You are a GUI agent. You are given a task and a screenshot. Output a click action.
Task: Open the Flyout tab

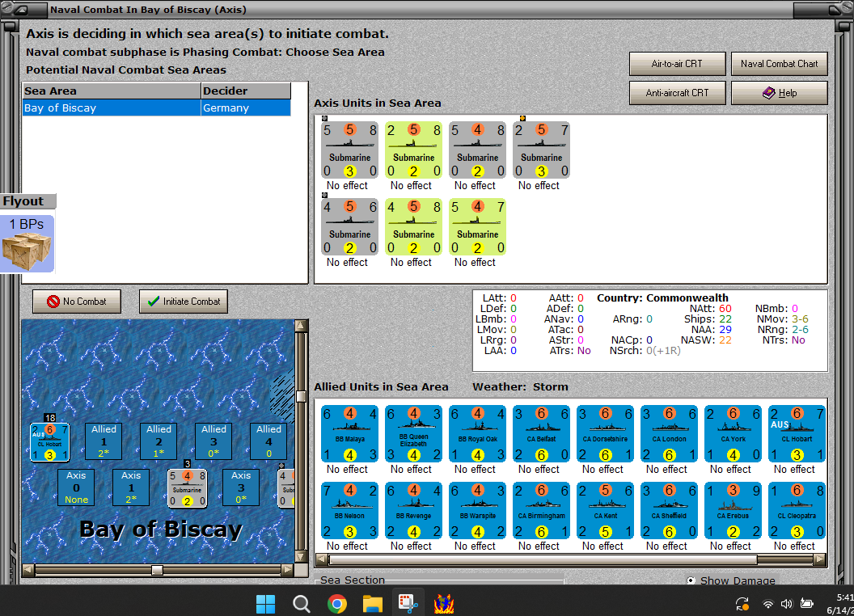coord(27,201)
